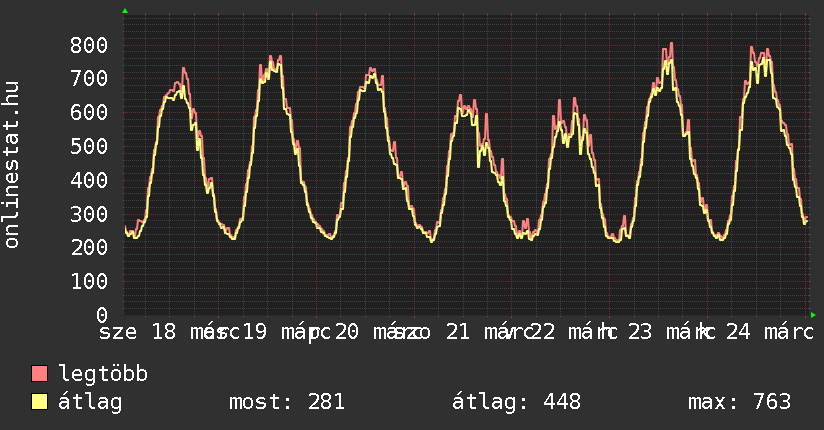Click the 100 y-axis label

coord(89,282)
